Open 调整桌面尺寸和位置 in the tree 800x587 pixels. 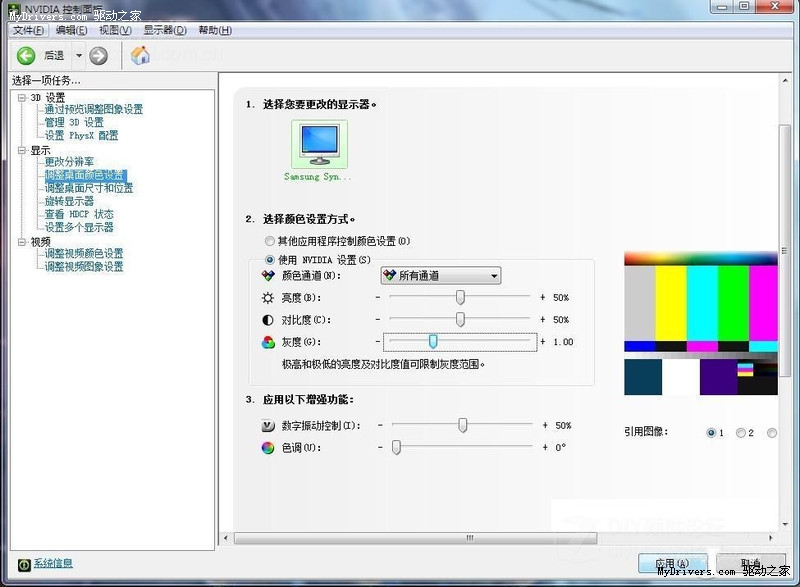point(89,188)
